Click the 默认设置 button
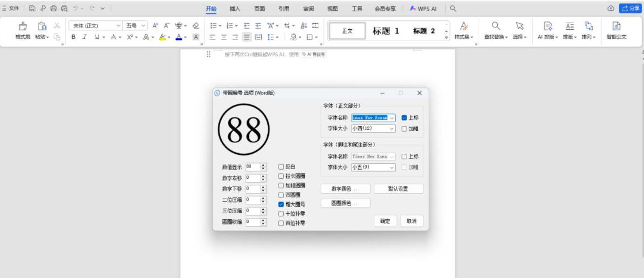 tap(398, 189)
